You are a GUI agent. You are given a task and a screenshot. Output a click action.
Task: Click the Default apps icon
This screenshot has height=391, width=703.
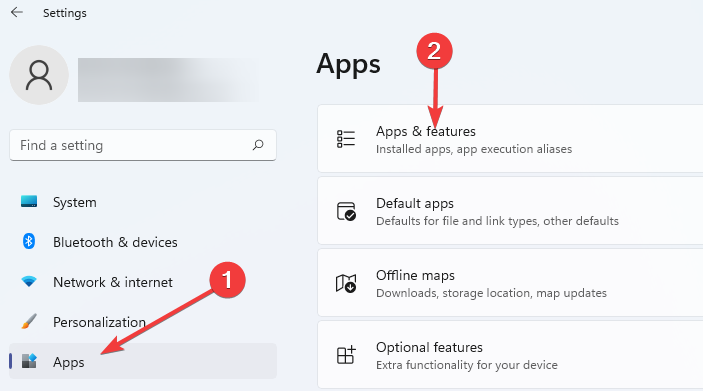[x=346, y=211]
